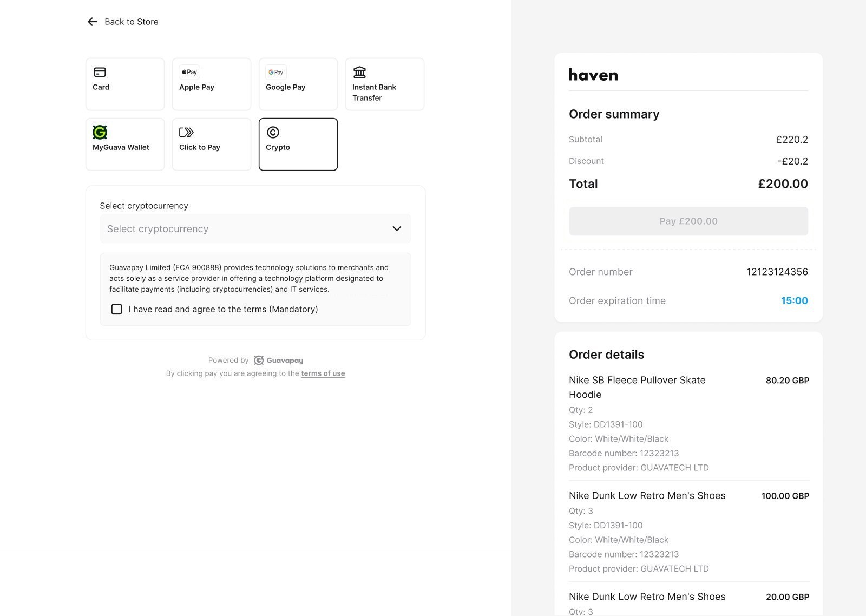Screen dimensions: 866x616
Task: Click the Order details heading
Action: 606,355
